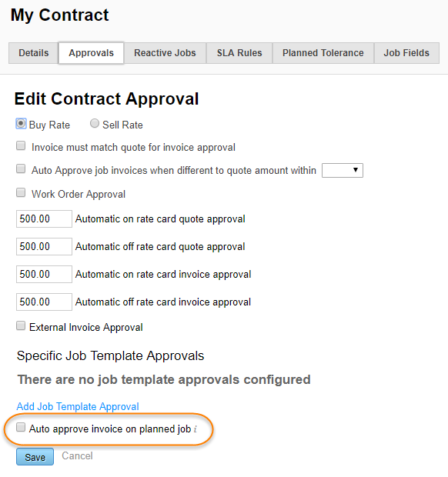Enable Work Order Approval checkbox
The image size is (448, 477).
[21, 192]
